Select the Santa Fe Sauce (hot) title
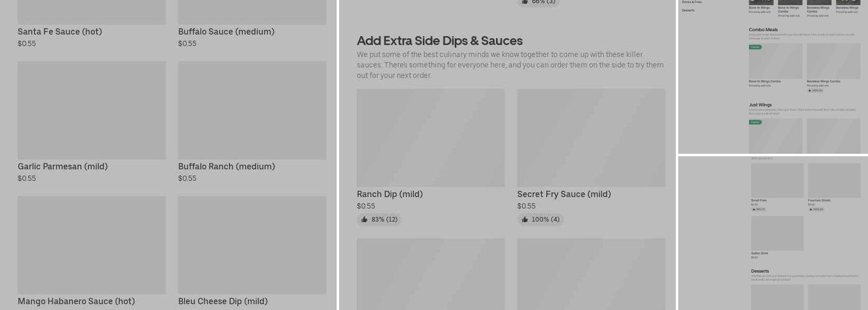 pos(60,32)
